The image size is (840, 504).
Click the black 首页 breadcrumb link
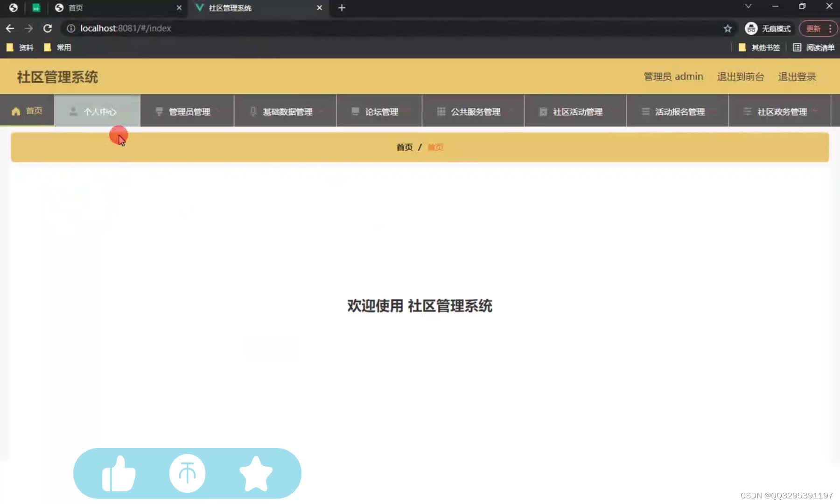click(x=405, y=147)
